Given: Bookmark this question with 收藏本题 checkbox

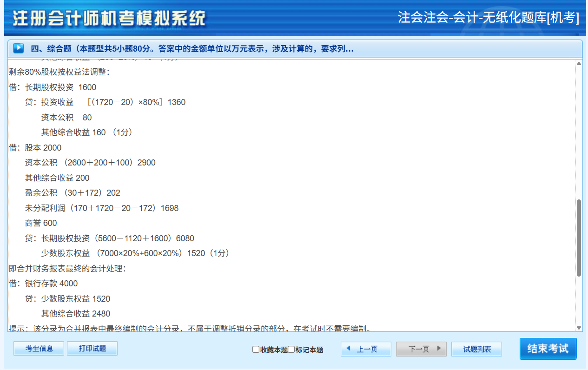Looking at the screenshot, I should 256,350.
